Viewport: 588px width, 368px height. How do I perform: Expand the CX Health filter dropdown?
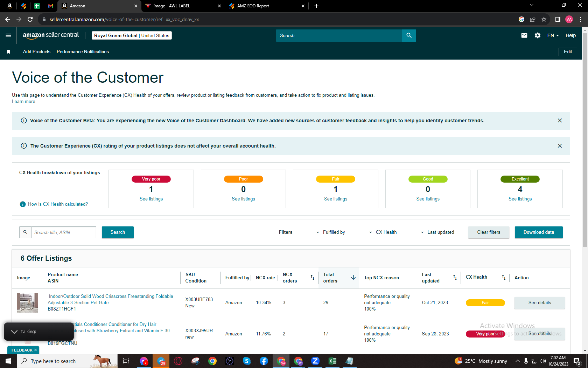[383, 232]
